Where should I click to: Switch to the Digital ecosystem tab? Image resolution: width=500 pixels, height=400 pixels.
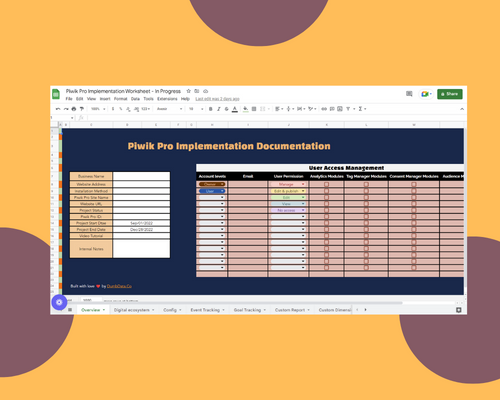(x=134, y=310)
